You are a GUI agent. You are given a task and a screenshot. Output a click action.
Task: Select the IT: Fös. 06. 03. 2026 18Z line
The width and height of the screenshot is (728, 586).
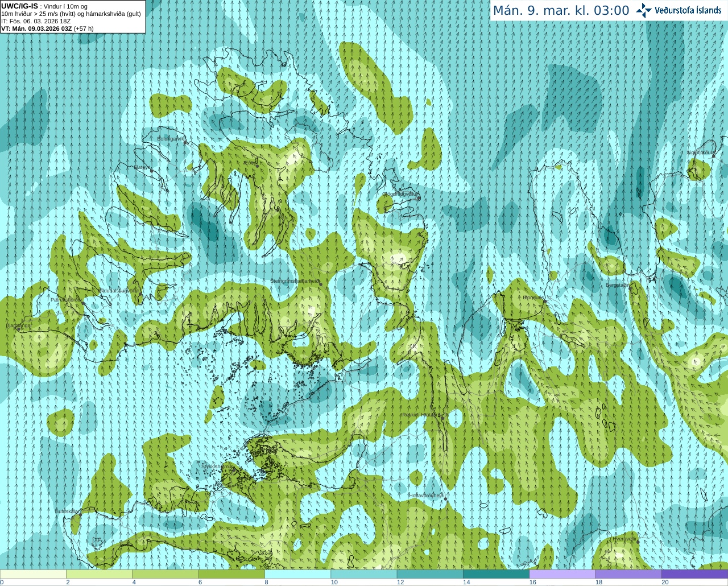36,21
